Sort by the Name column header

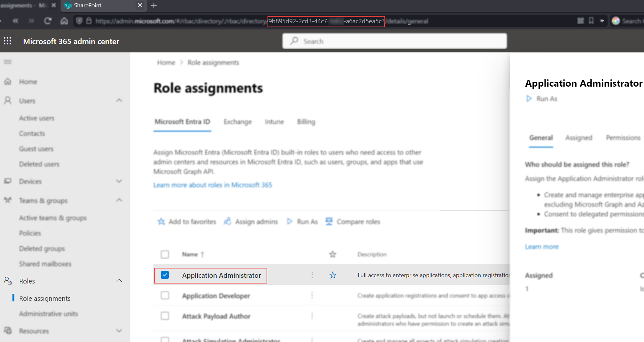coord(193,254)
